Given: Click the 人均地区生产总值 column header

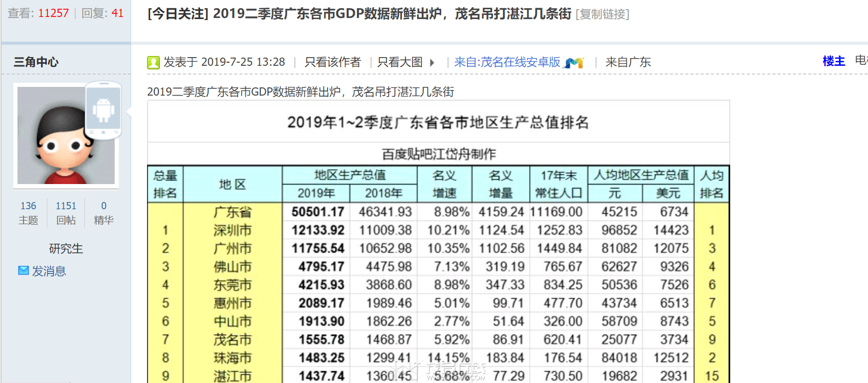Looking at the screenshot, I should coord(641,175).
